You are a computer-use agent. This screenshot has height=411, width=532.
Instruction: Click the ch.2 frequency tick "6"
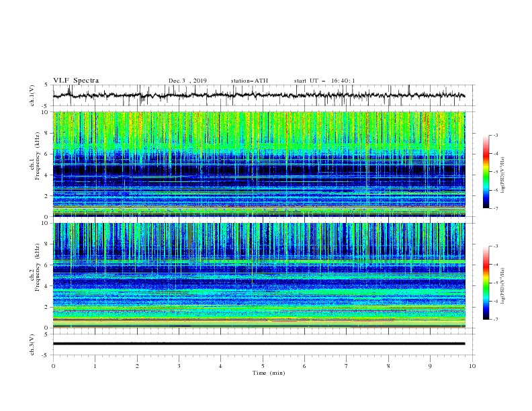pos(47,265)
